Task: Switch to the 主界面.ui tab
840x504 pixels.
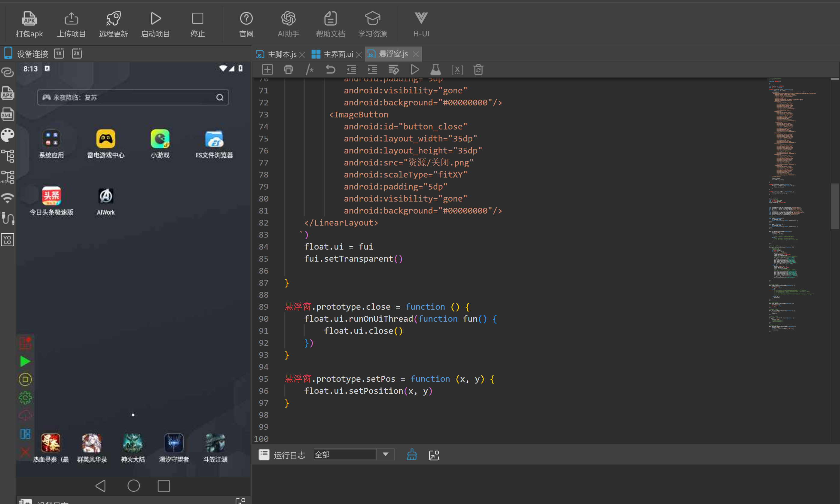Action: tap(338, 54)
